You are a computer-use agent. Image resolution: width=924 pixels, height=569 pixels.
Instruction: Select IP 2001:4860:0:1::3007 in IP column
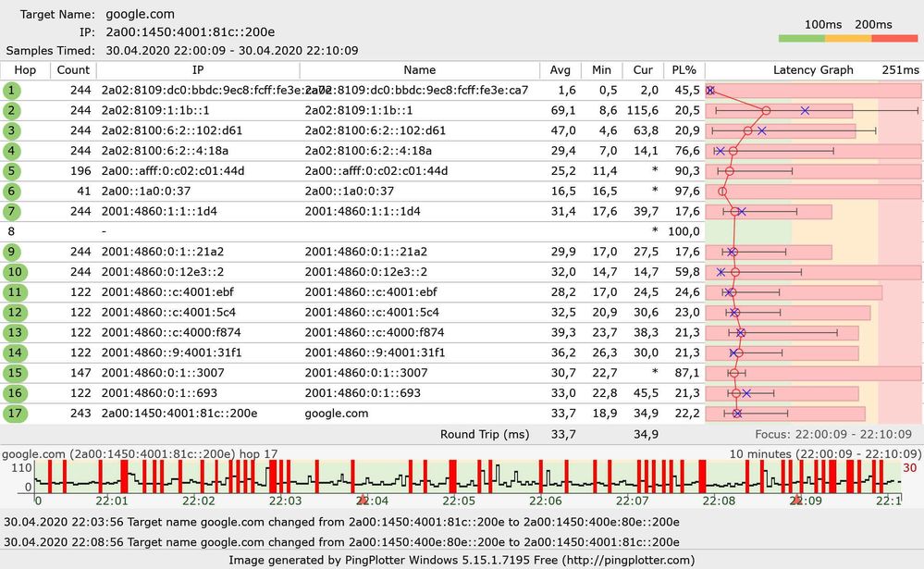point(163,373)
